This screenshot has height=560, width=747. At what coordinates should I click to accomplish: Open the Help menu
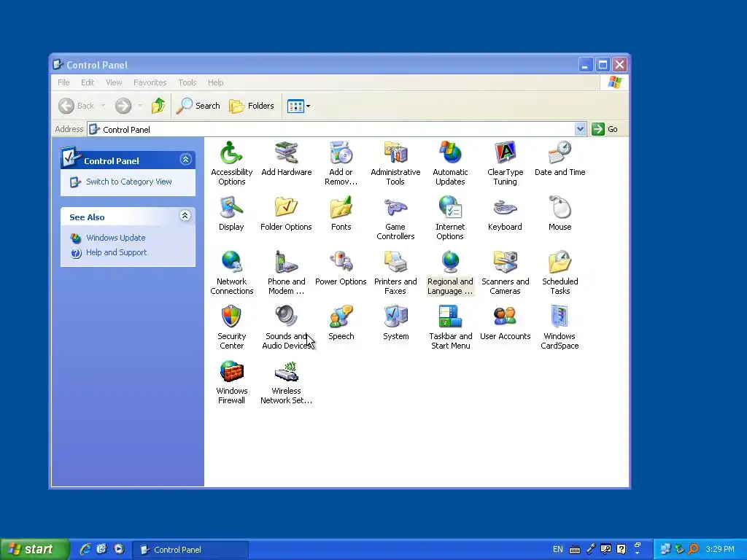tap(215, 82)
